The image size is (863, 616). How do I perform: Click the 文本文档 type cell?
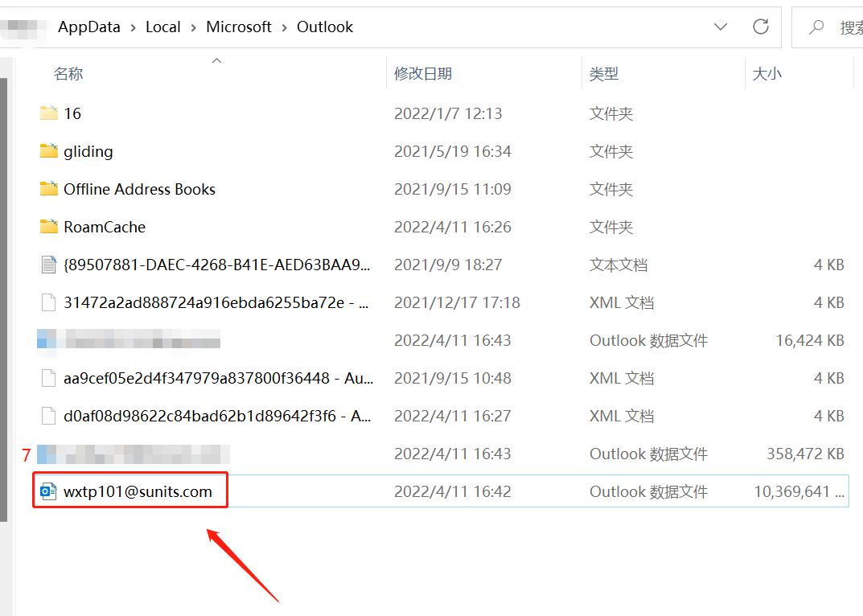coord(618,265)
